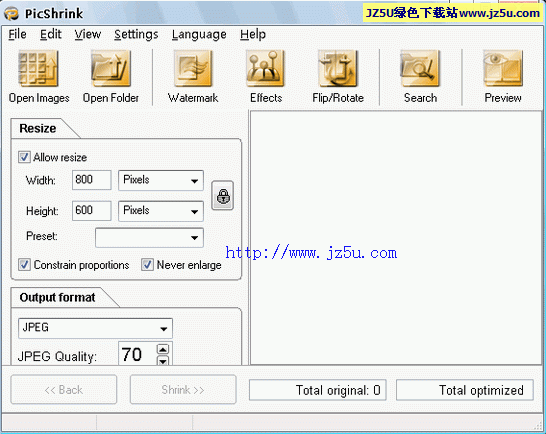This screenshot has height=434, width=546.
Task: Open the File menu
Action: coord(17,34)
